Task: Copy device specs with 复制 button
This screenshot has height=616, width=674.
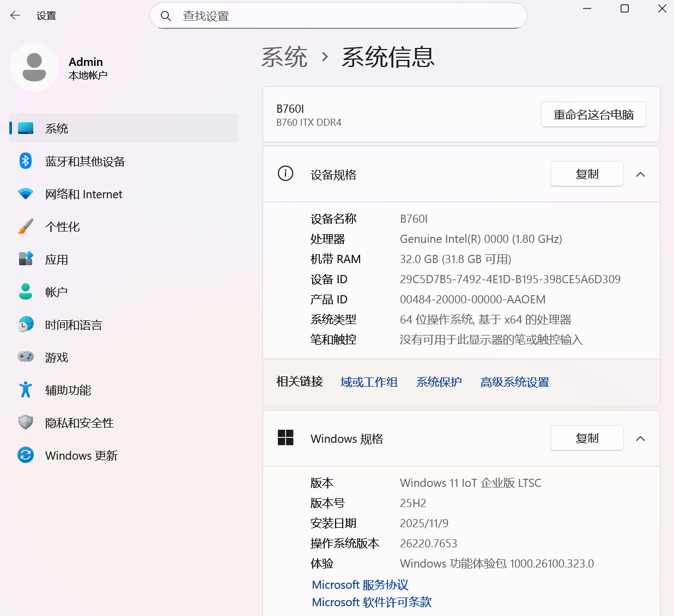Action: tap(587, 174)
